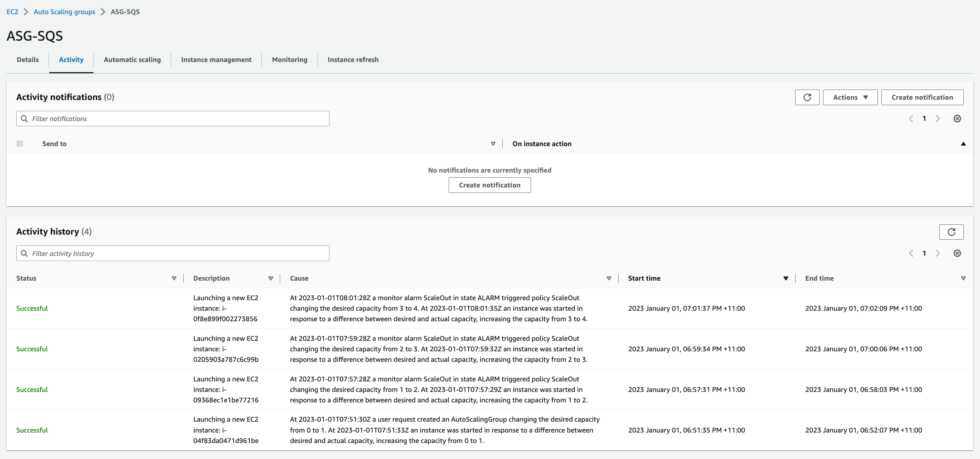Go to previous activity history page arrow

tap(911, 253)
